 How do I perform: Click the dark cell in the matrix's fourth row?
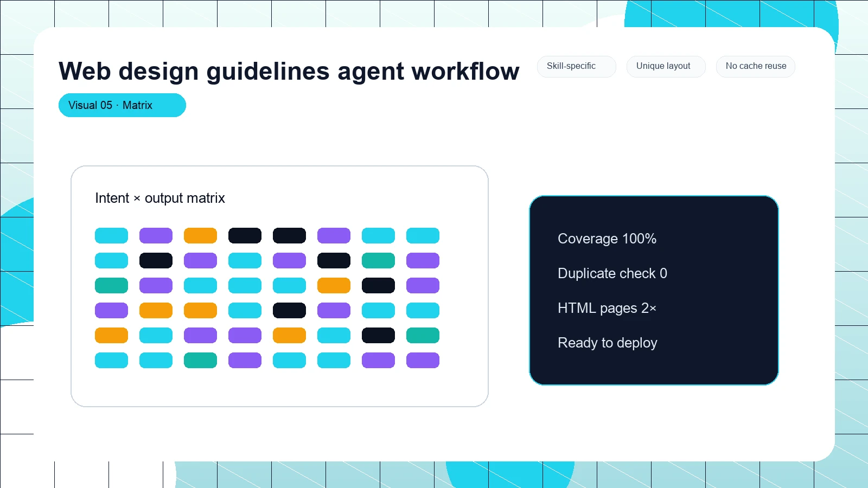(x=289, y=310)
